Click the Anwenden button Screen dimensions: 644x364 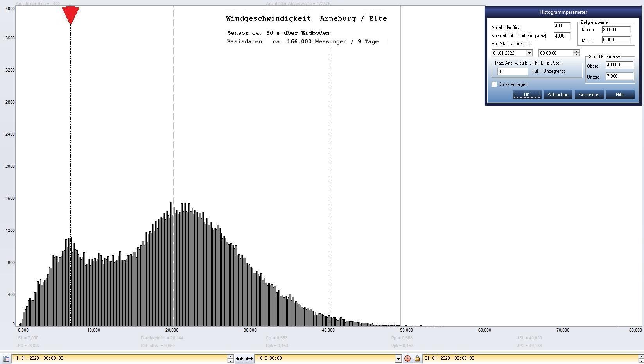pyautogui.click(x=589, y=95)
